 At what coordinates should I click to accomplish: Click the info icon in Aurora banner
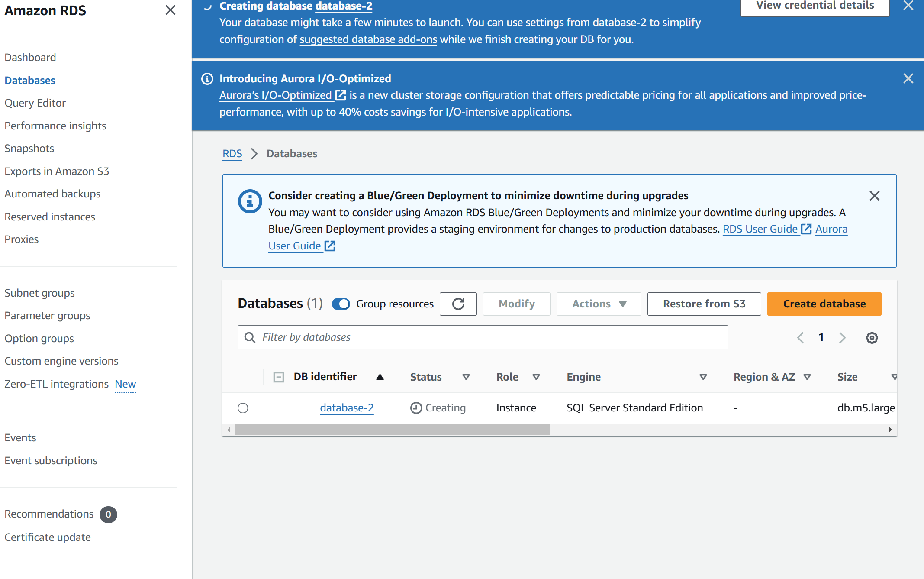pyautogui.click(x=207, y=79)
